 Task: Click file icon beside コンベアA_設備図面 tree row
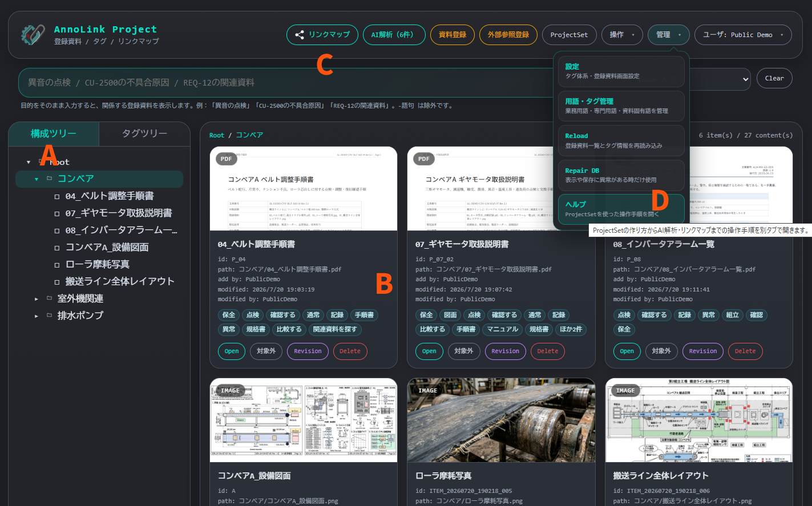coord(56,248)
